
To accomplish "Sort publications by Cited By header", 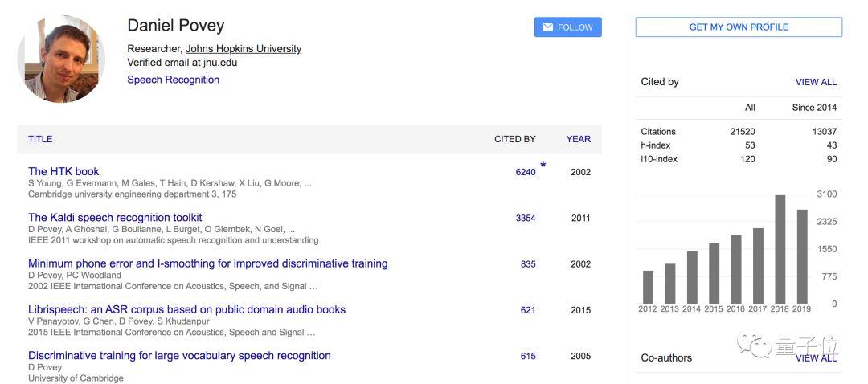I will 514,139.
